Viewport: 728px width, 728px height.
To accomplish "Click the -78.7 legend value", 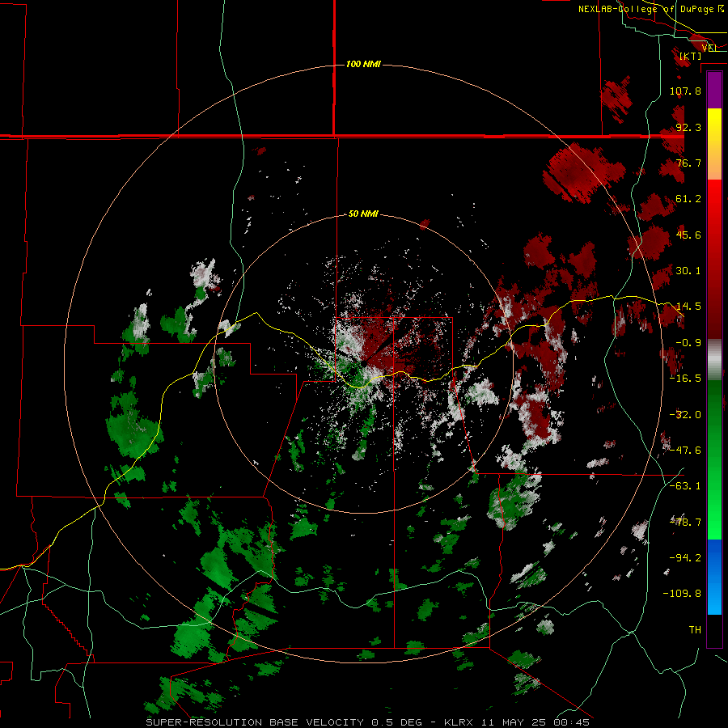I will pos(685,523).
